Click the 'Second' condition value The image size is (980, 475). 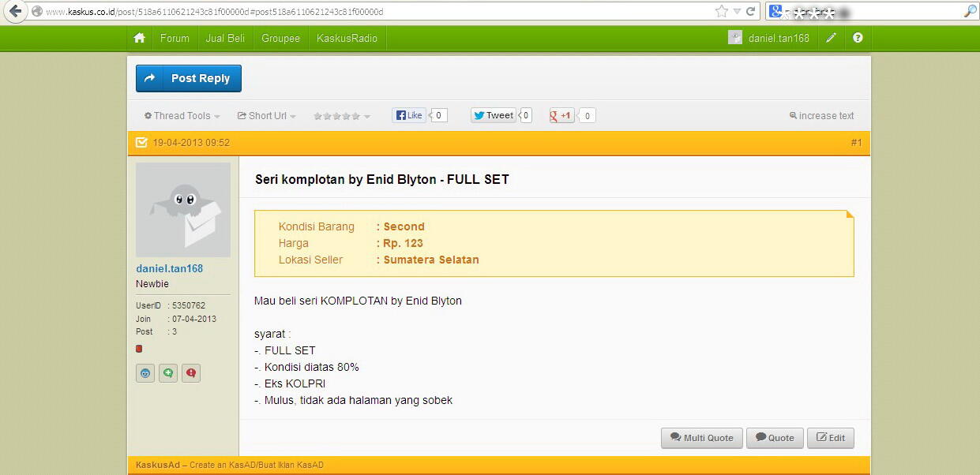404,226
